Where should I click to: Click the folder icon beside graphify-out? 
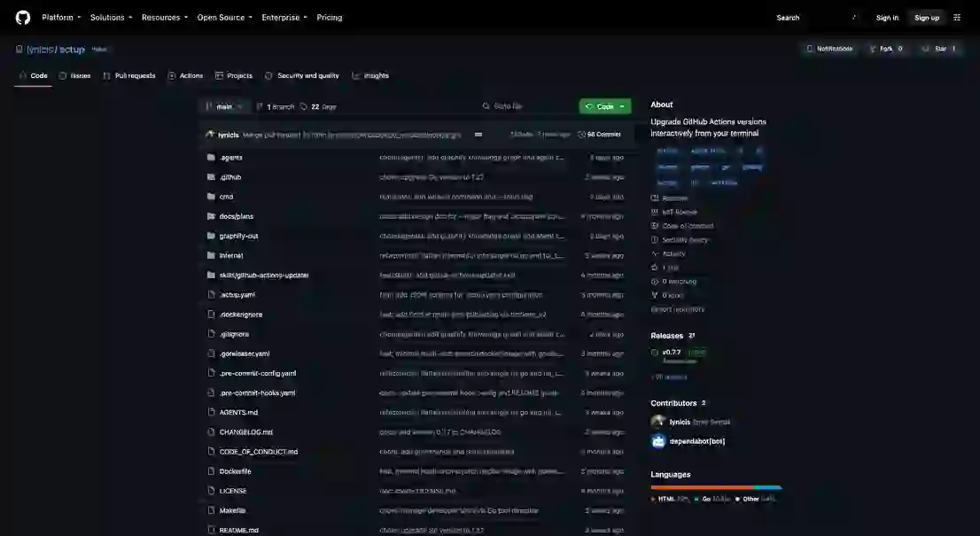(211, 236)
